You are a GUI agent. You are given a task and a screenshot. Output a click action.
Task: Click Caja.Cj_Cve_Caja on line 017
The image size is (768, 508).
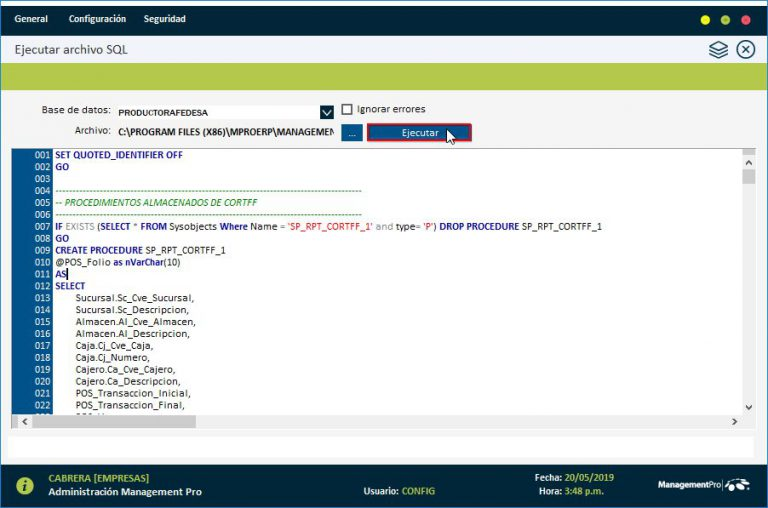pos(114,345)
